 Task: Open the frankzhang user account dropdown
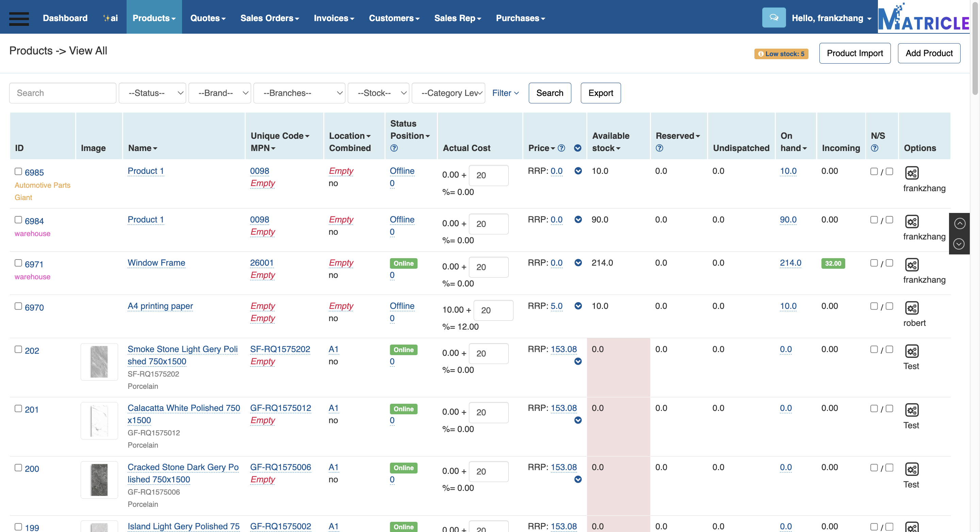click(x=832, y=18)
